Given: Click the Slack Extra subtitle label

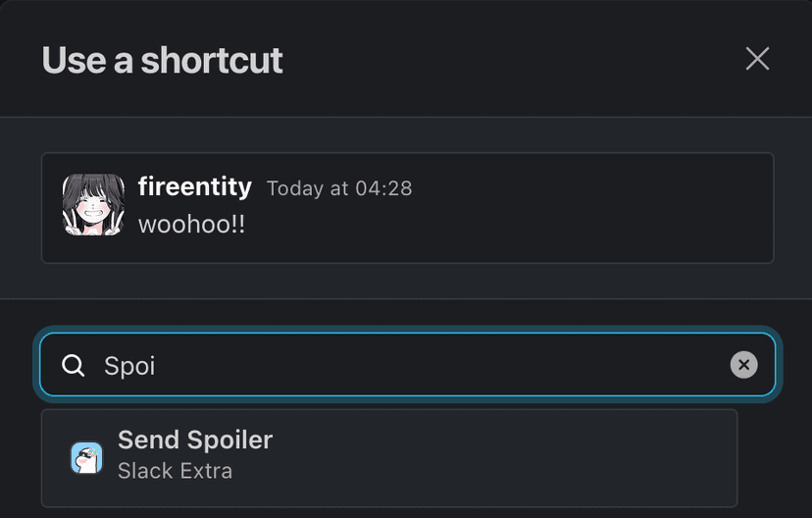Looking at the screenshot, I should (x=175, y=471).
